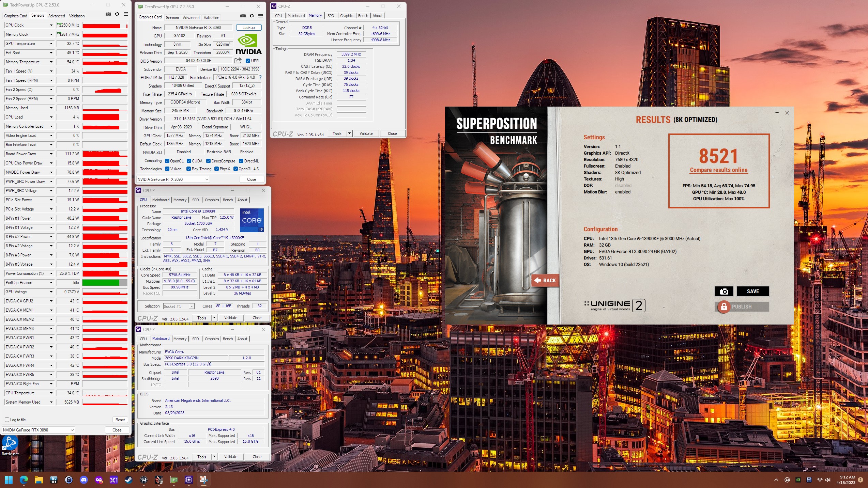Image resolution: width=868 pixels, height=488 pixels.
Task: Click the GPU Temperature sensor graph
Action: click(105, 44)
